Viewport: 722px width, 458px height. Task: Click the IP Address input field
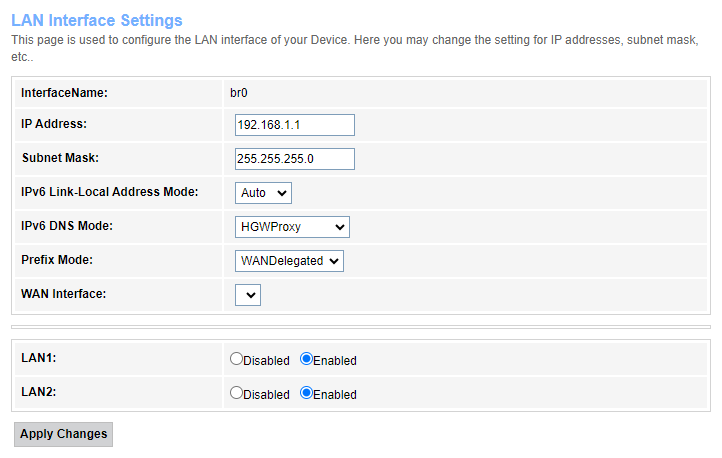pos(295,125)
